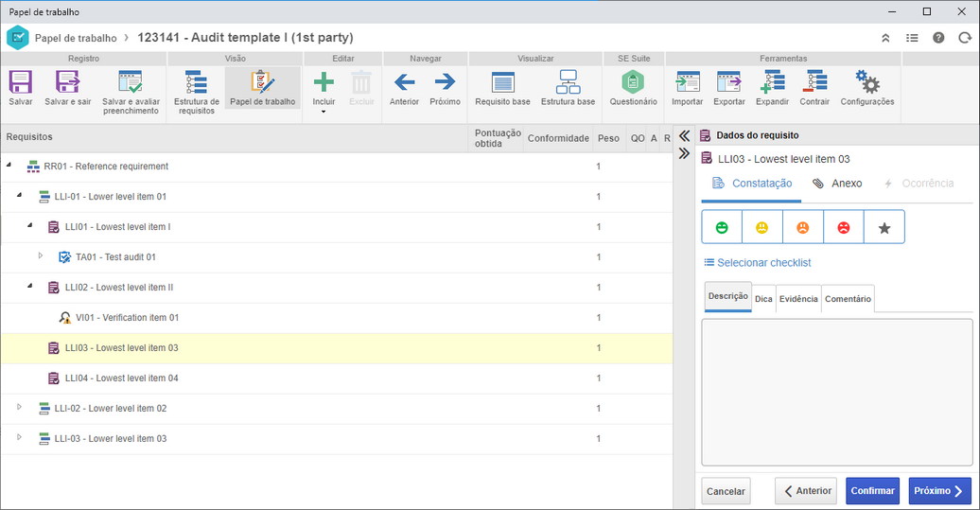Select the star rating button

click(884, 227)
